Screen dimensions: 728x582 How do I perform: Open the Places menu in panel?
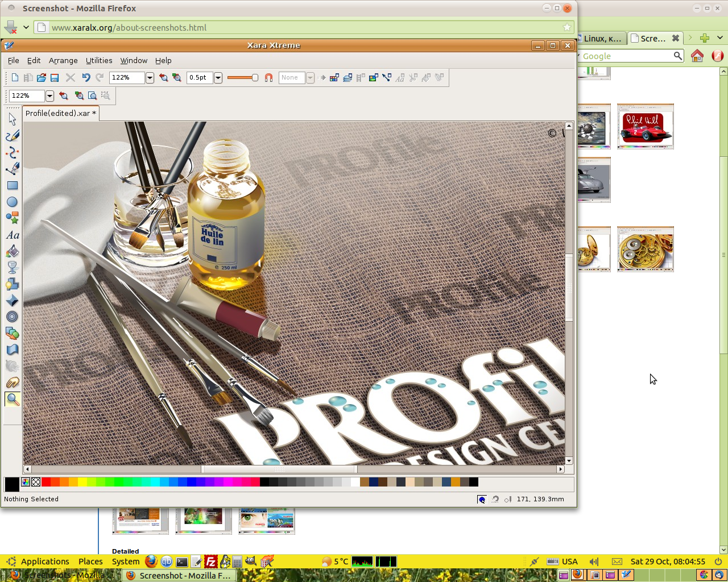90,562
